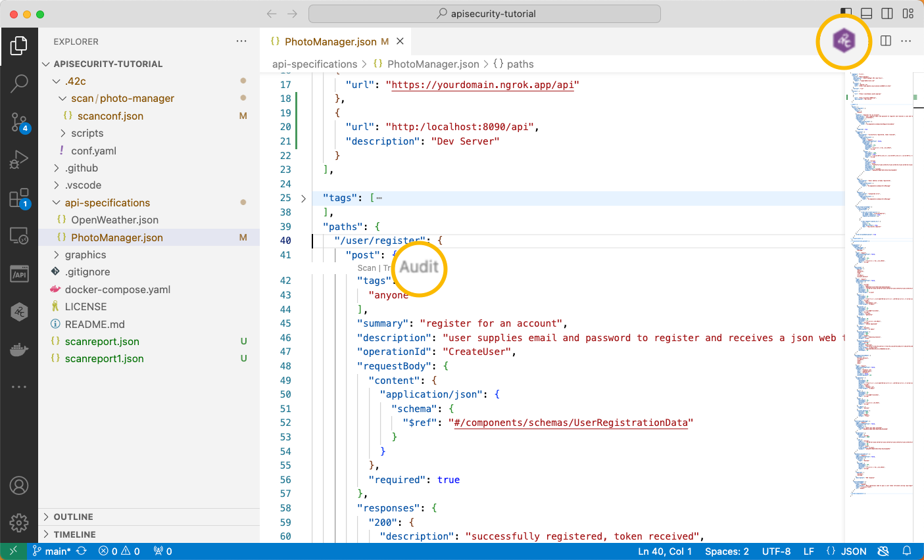Unfold the collapsed "tags" block on line 25
Screen dimensions: 924x560
(x=303, y=198)
